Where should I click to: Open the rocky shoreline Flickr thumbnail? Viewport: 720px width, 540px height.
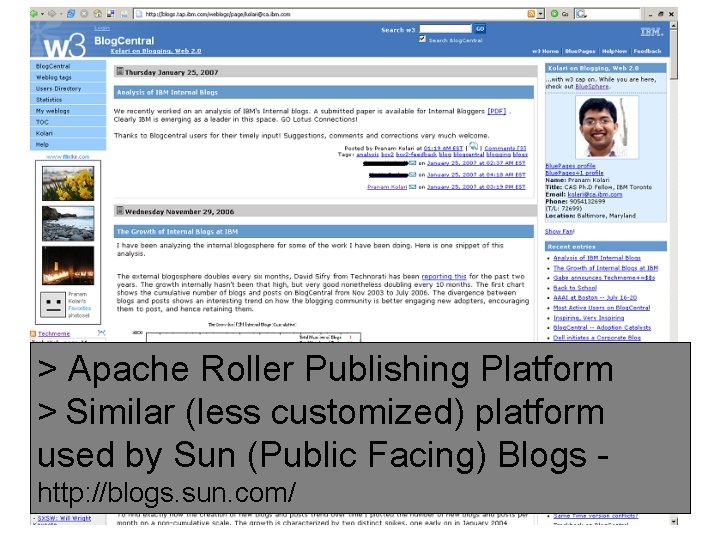(x=68, y=224)
